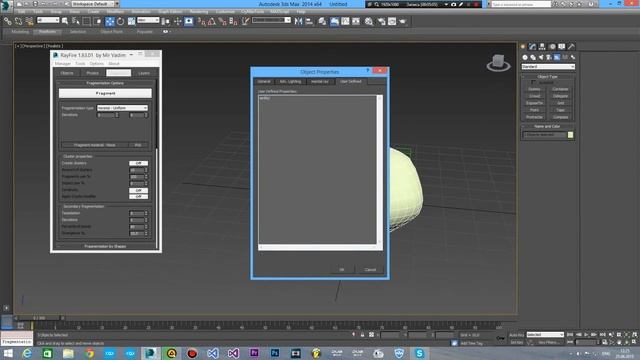Open the Layers tab in RayFire
This screenshot has height=360, width=640.
point(144,73)
